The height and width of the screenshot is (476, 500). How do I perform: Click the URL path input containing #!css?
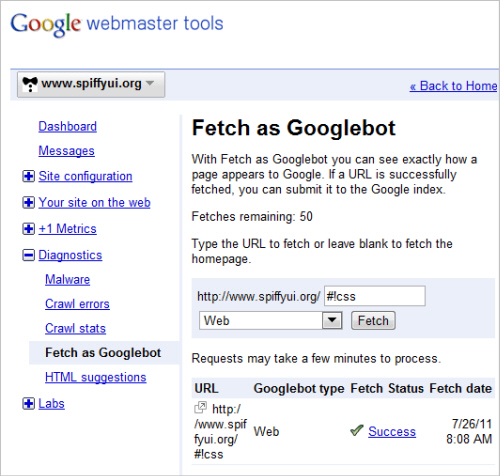click(375, 296)
